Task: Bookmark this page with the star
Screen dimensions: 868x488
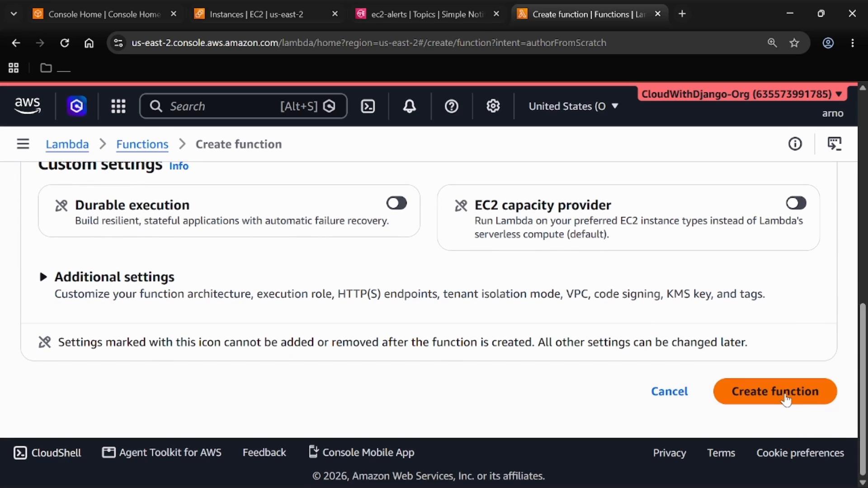Action: 794,43
